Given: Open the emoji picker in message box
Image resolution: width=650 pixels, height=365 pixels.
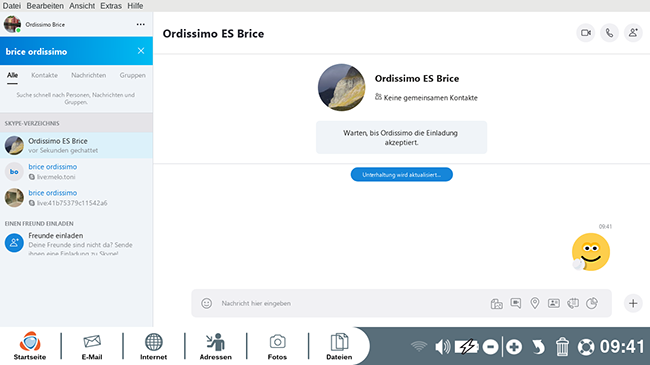Looking at the screenshot, I should tap(206, 303).
